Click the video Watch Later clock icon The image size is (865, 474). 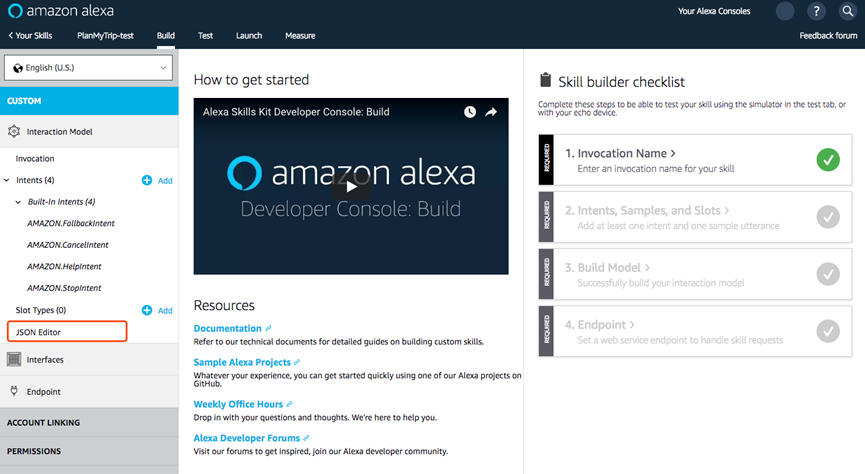pyautogui.click(x=470, y=112)
